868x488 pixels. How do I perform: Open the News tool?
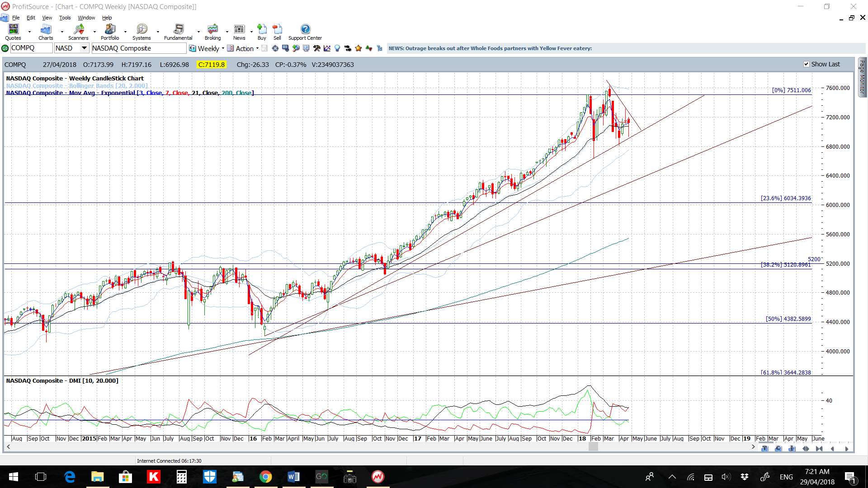point(239,33)
